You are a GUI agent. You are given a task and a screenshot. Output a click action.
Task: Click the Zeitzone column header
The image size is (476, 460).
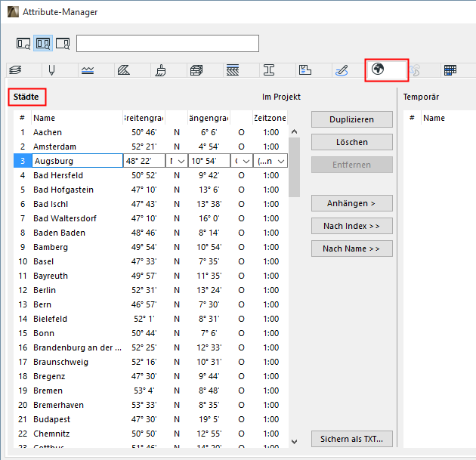click(270, 118)
